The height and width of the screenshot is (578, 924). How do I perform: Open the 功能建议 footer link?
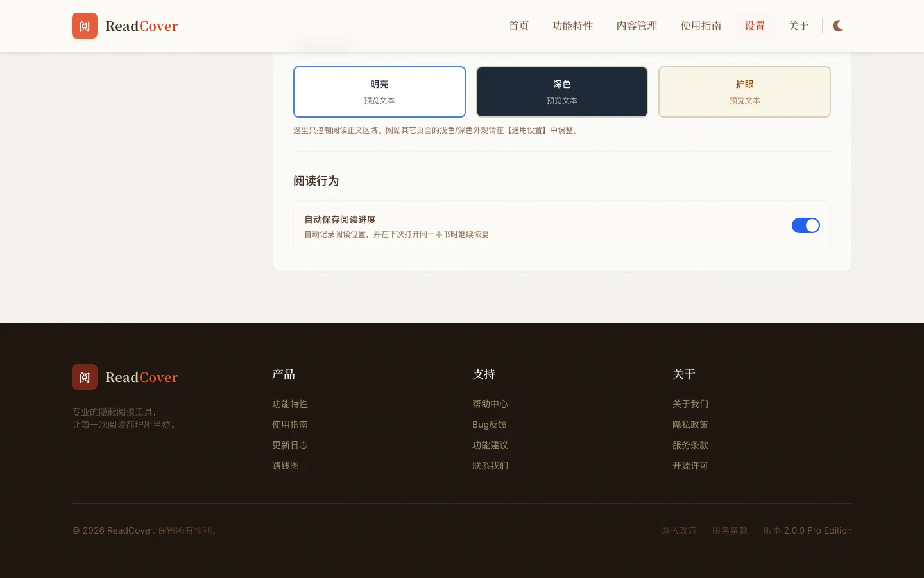coord(490,445)
